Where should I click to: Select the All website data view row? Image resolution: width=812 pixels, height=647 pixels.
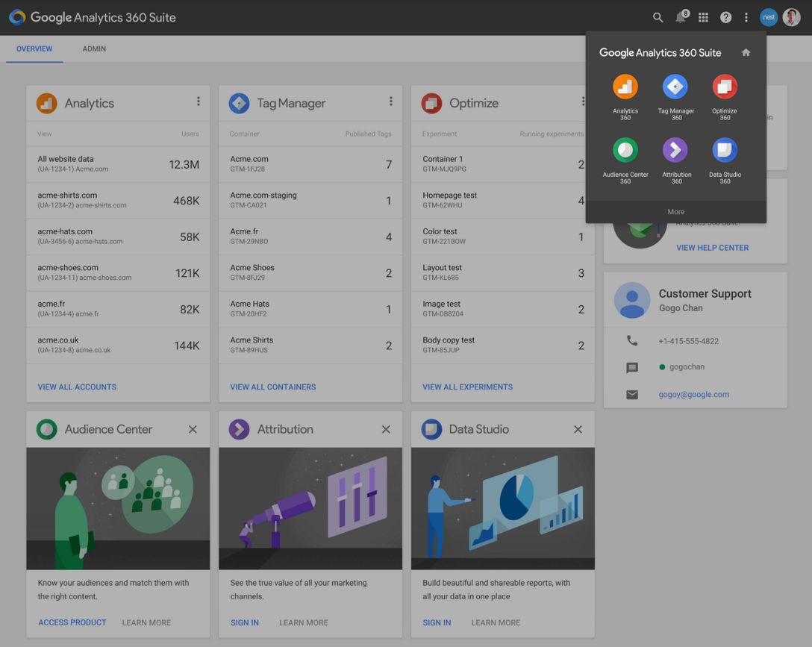coord(118,164)
